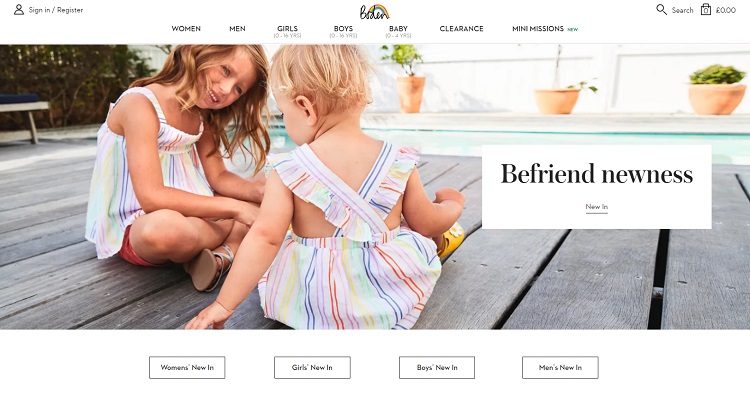This screenshot has width=750, height=404.
Task: Click the Boden rainbow logo
Action: click(375, 11)
